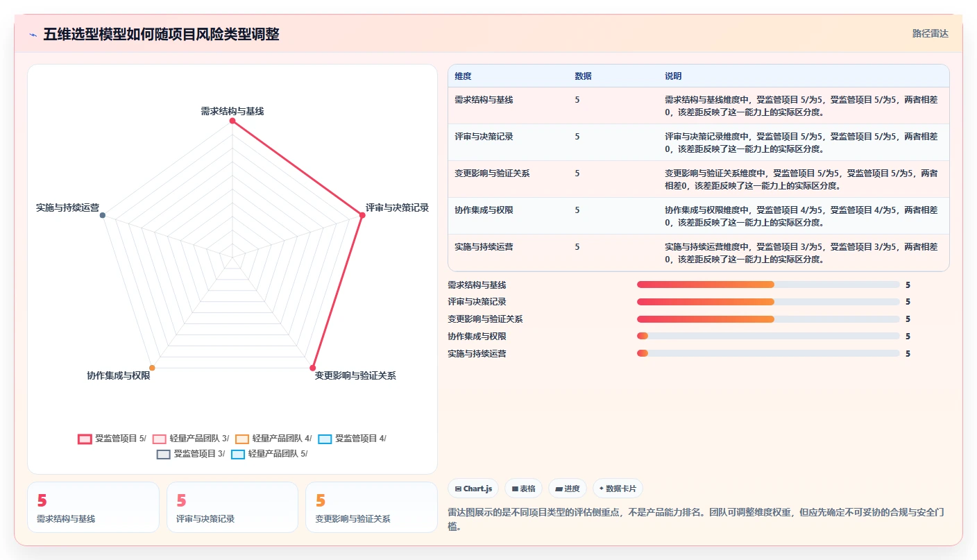Click 评审与决策记录 cell in the table
This screenshot has width=977, height=560.
coord(484,137)
